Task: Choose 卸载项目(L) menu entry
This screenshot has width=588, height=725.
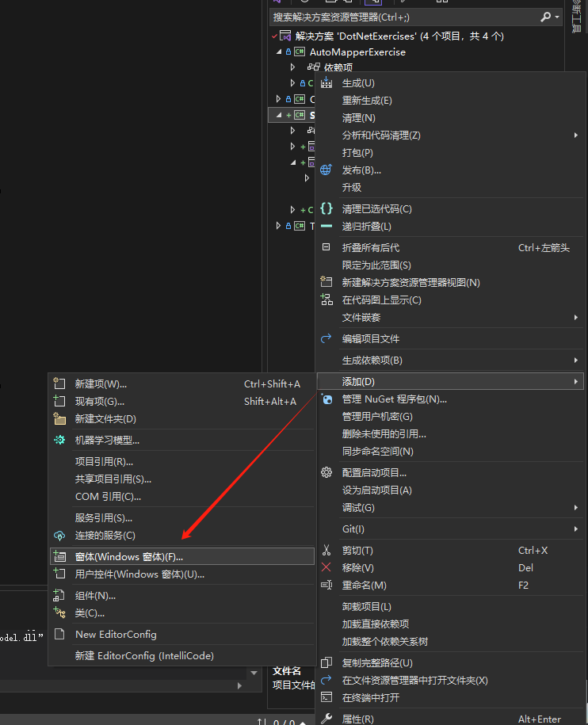Action: pos(451,606)
